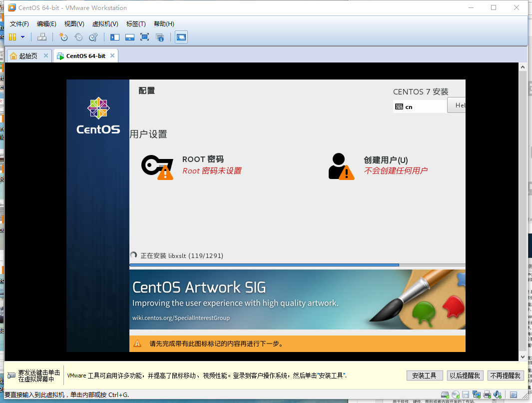Select the cn keyboard layout indicator
Screen dimensions: 532x403
(420, 107)
